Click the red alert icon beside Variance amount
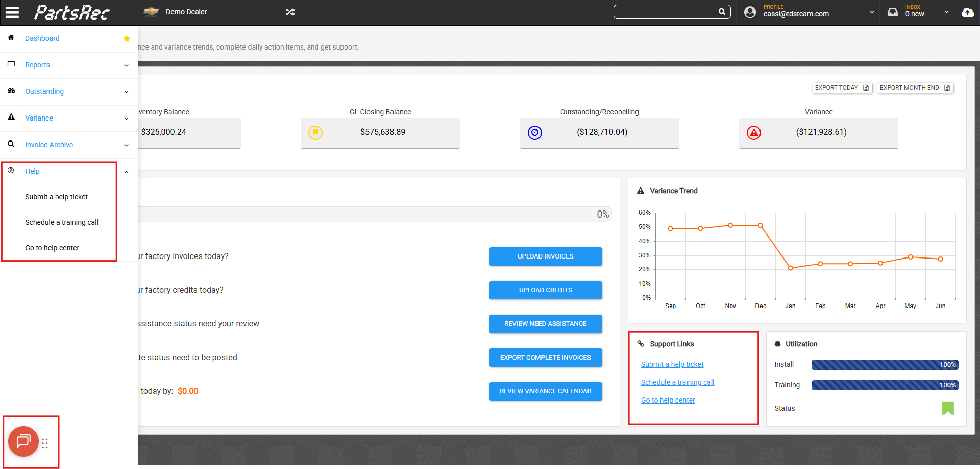 (754, 133)
